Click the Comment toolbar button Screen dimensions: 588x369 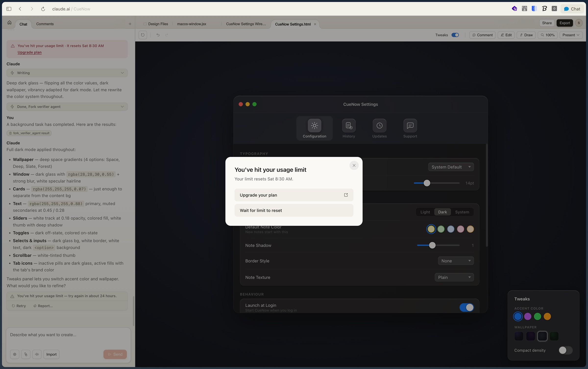click(x=482, y=35)
